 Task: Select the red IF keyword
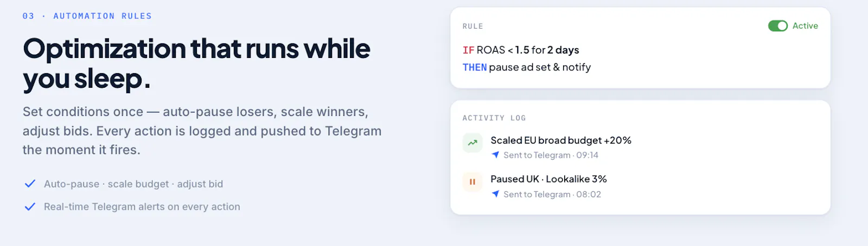pos(468,50)
